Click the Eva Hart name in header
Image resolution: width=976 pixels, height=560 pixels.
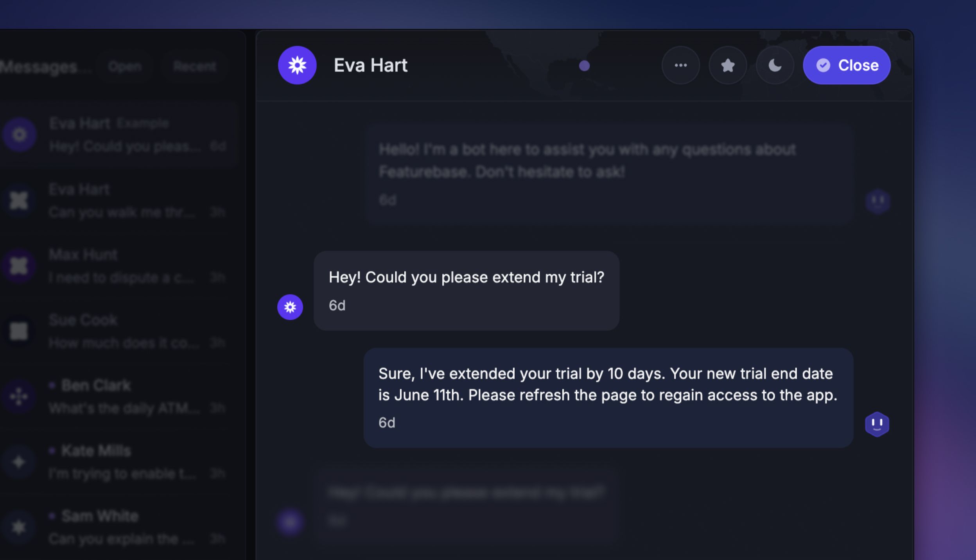pos(370,65)
